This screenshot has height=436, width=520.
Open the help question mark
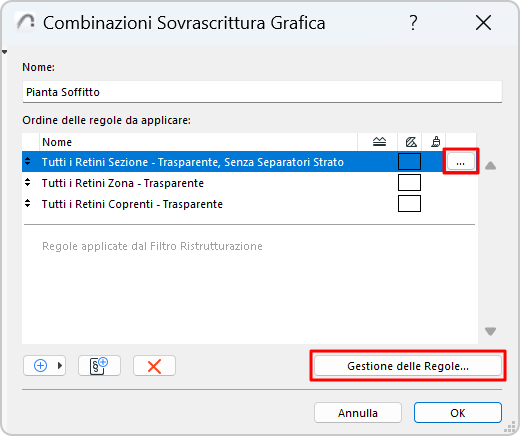(413, 23)
